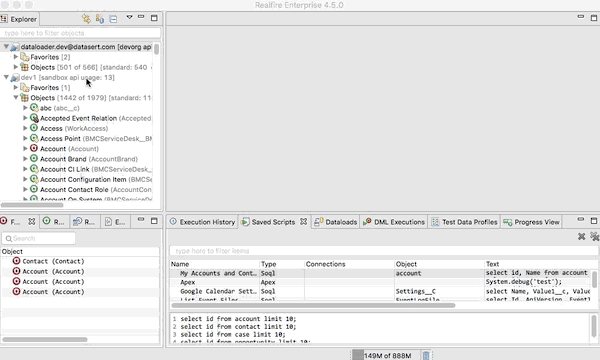Select Access (WorkAccess) tree item
Screen dimensions: 600x360
coord(74,128)
